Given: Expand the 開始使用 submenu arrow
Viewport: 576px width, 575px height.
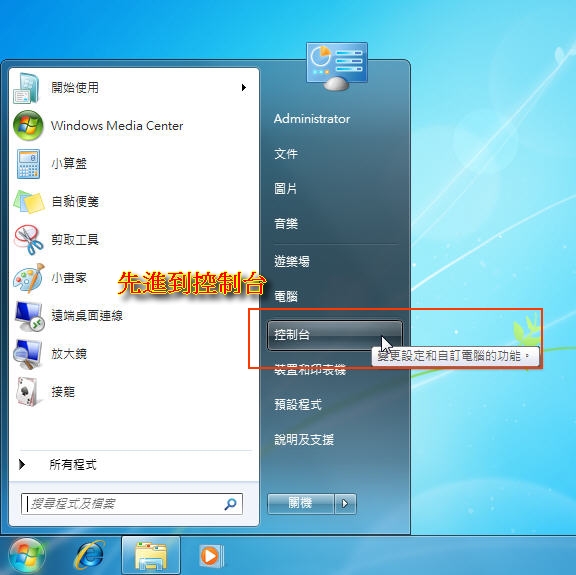Looking at the screenshot, I should pos(244,88).
